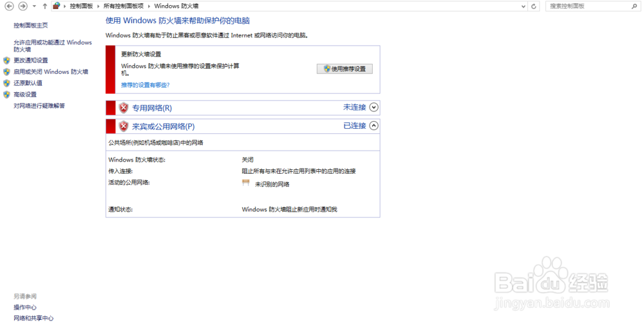This screenshot has height=325, width=644.
Task: Select Windows 防火墙 breadcrumb
Action: [x=176, y=6]
